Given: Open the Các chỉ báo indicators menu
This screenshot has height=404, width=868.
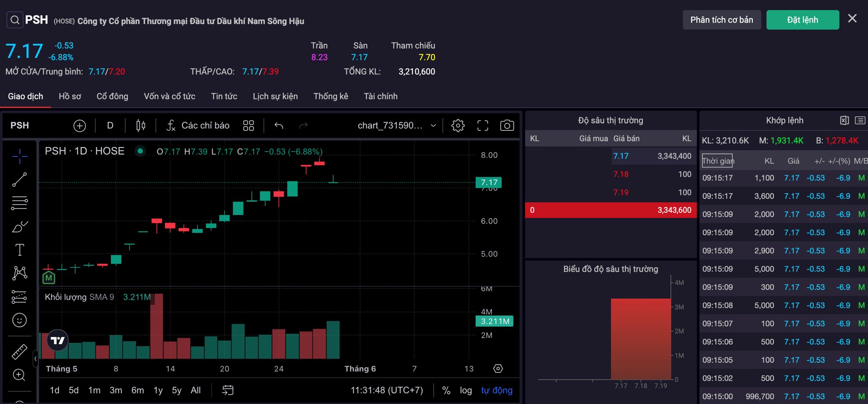Looking at the screenshot, I should (198, 126).
